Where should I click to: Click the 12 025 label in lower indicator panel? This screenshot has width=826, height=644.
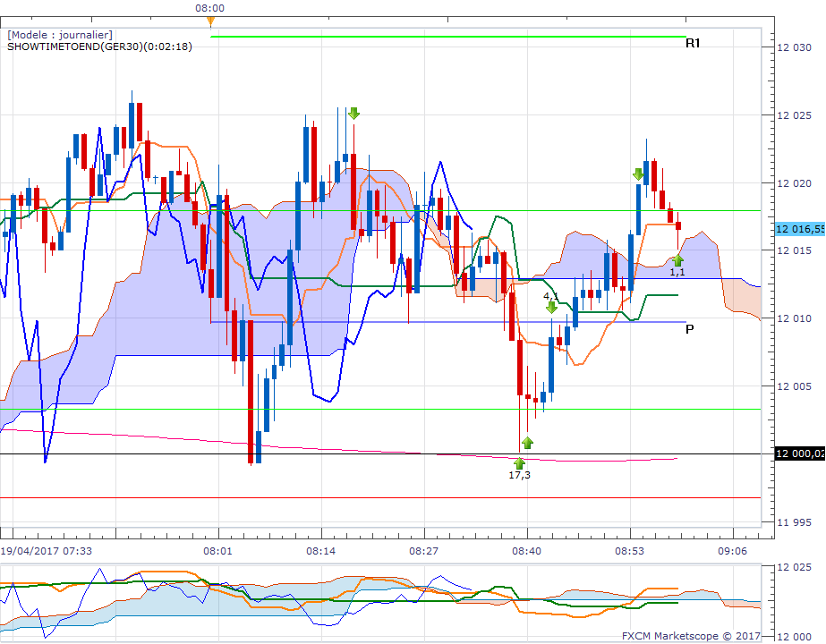[795, 567]
